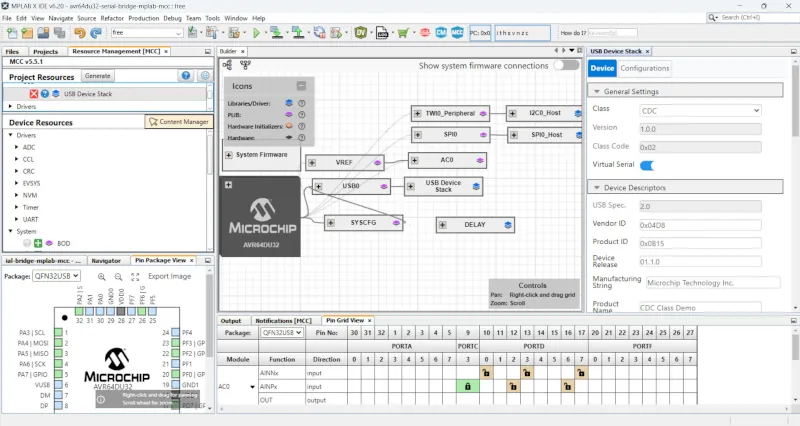Toggle Show system firmware connections switch
Screen dimensions: 800x426
[x=566, y=65]
